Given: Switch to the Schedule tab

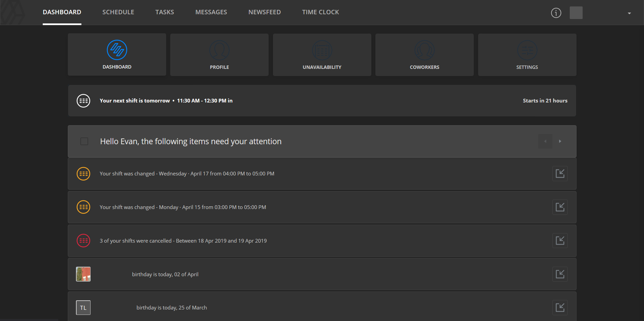Looking at the screenshot, I should point(118,12).
